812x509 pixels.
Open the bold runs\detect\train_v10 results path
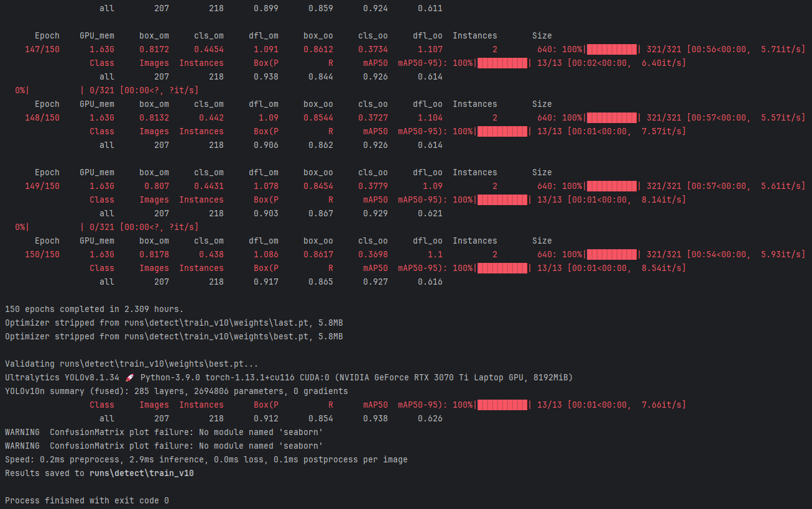pos(142,473)
